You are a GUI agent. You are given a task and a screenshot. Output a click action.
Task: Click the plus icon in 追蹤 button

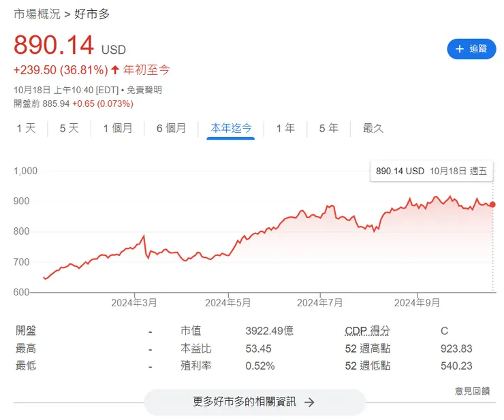tap(460, 49)
